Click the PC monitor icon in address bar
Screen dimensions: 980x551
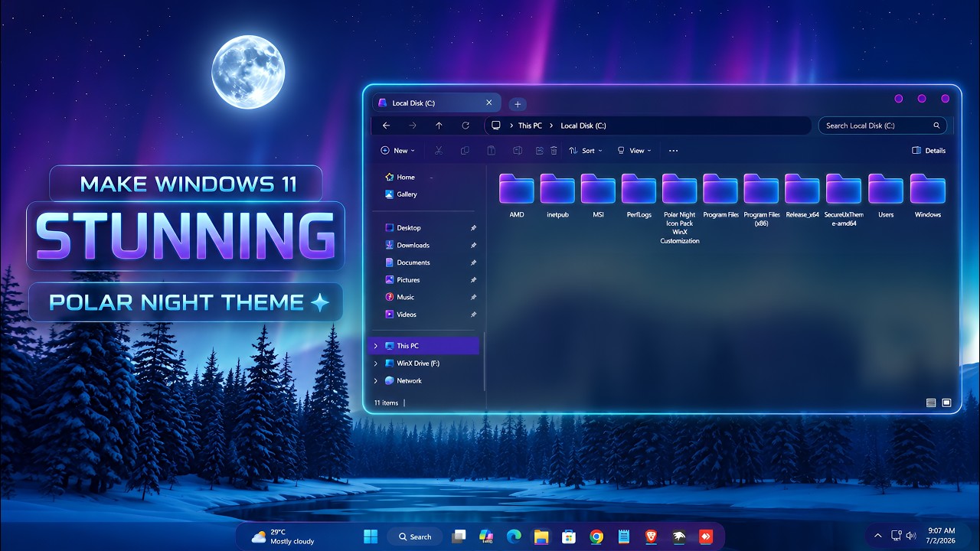tap(496, 126)
